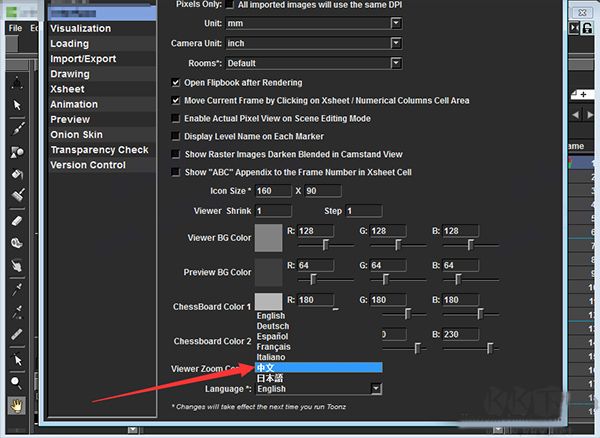Open the Version Control preferences category
This screenshot has width=600, height=438.
pyautogui.click(x=88, y=165)
